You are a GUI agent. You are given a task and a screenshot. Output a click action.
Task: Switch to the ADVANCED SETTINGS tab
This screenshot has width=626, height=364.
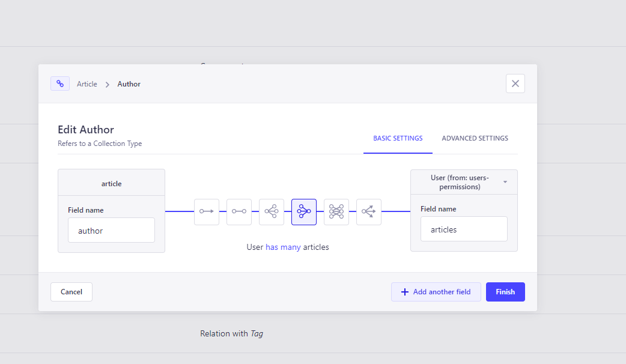[475, 138]
